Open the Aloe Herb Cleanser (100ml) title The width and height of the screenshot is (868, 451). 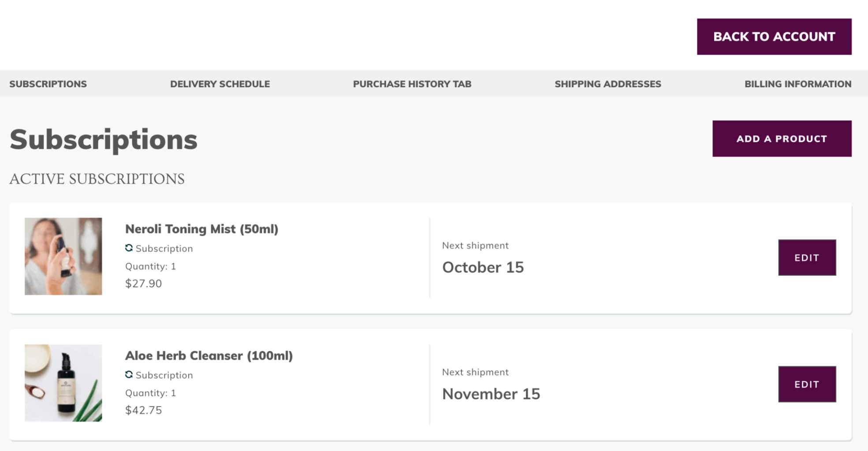click(x=209, y=355)
